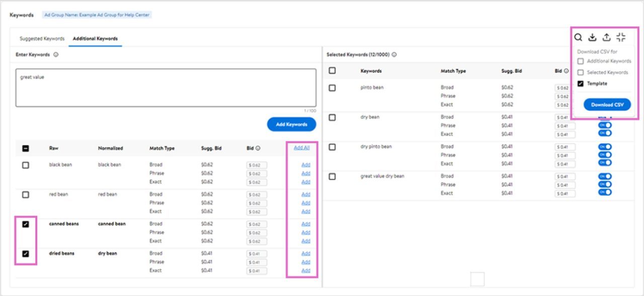Switch to the Suggested Keywords tab

coord(41,38)
